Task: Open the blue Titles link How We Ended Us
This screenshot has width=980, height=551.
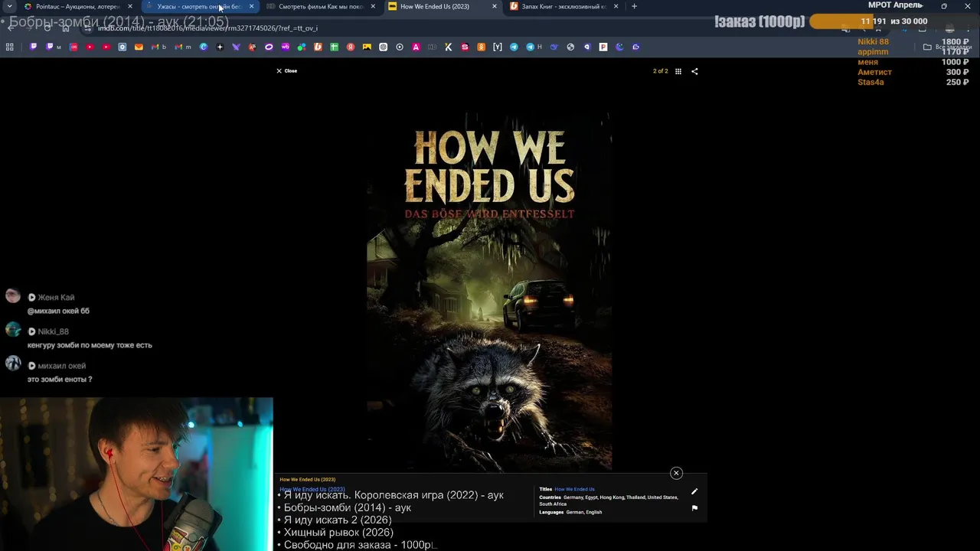Action: [x=574, y=489]
